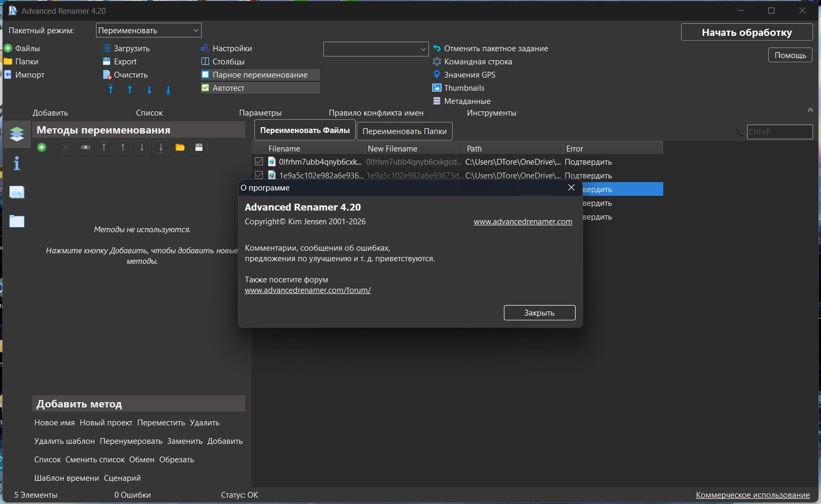Click the Статус: OK status text

[x=240, y=495]
